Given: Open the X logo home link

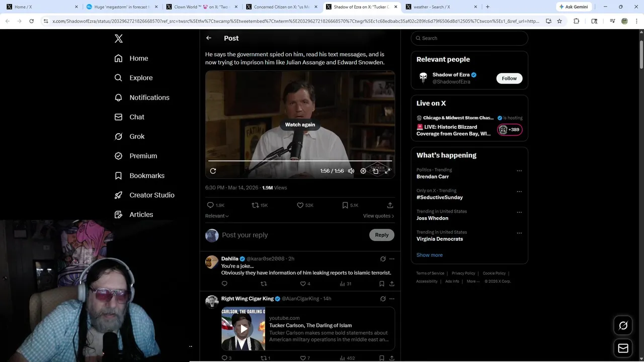Looking at the screenshot, I should [118, 39].
